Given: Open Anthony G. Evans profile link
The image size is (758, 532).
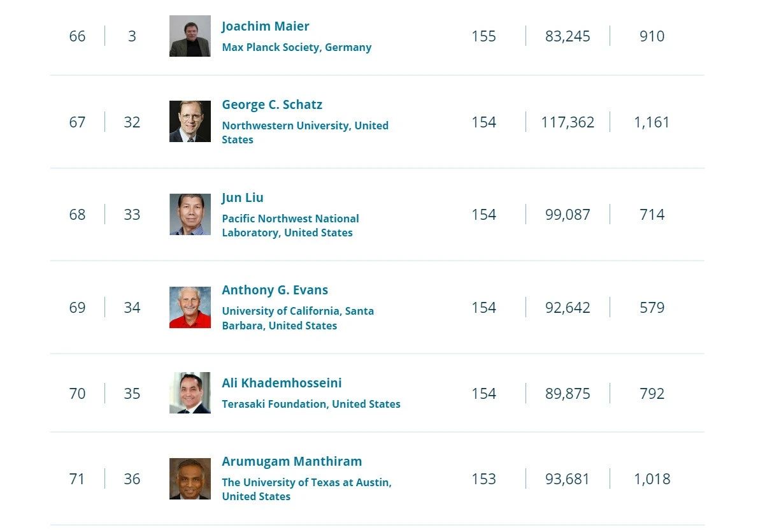Looking at the screenshot, I should [275, 290].
